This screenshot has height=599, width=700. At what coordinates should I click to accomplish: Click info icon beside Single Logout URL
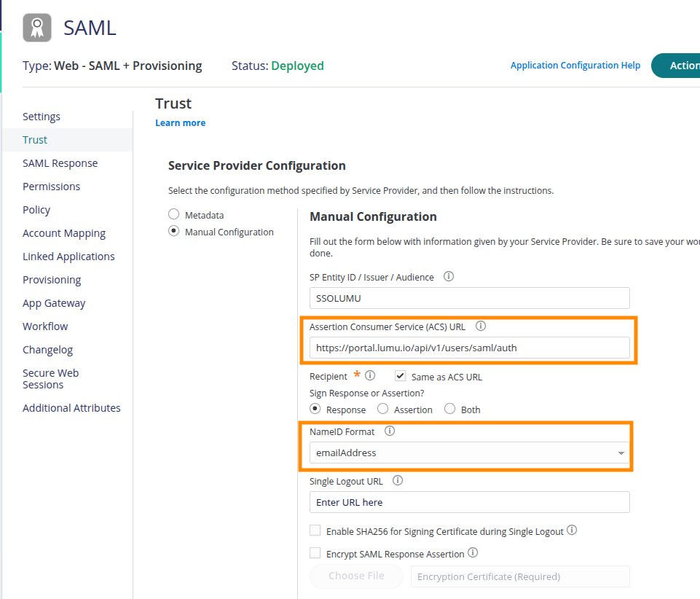click(x=398, y=481)
